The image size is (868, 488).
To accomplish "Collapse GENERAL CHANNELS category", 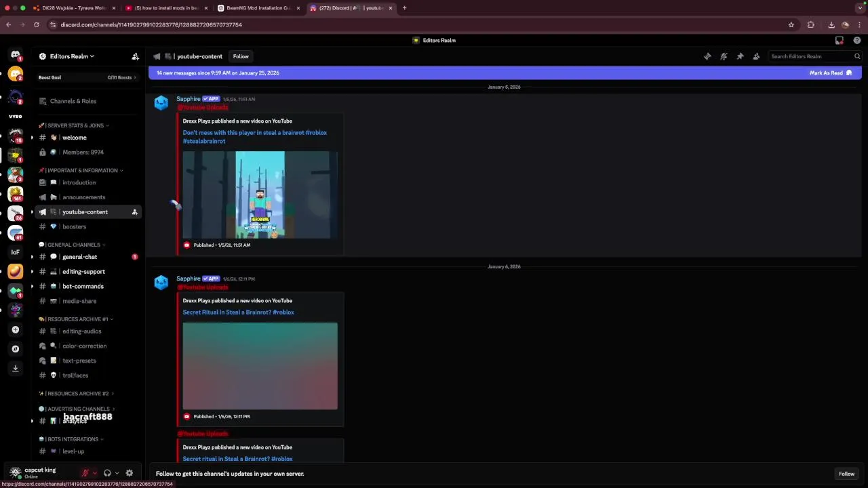I will click(x=72, y=245).
